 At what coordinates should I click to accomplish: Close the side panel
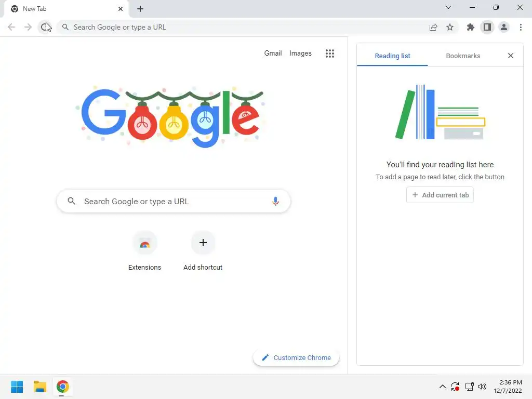point(511,56)
